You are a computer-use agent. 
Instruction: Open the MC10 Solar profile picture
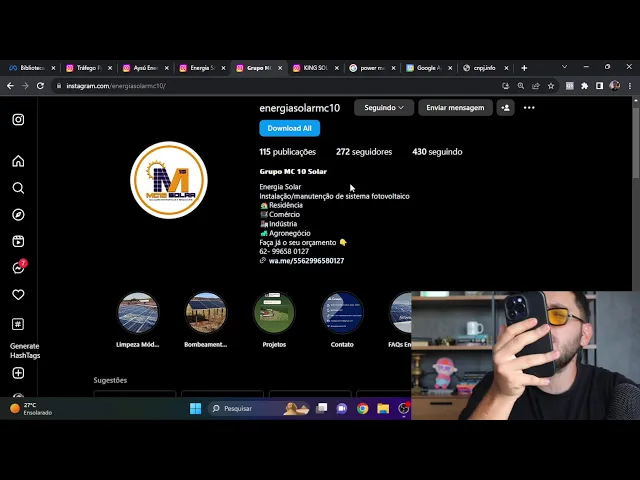point(169,180)
